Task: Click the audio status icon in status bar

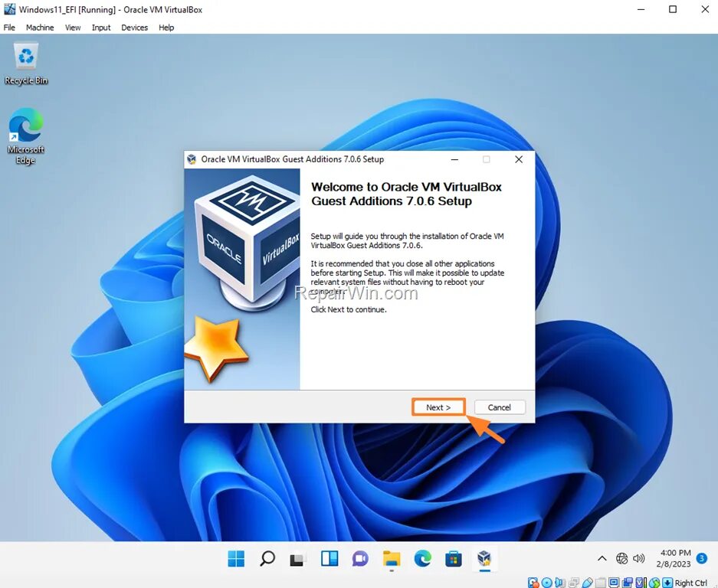Action: (x=560, y=583)
